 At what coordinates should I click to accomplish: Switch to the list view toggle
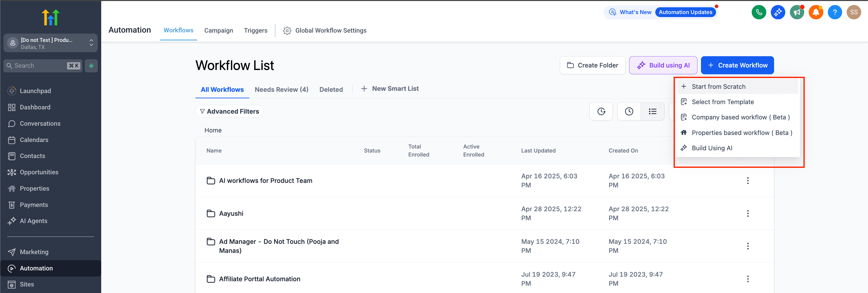click(x=653, y=111)
